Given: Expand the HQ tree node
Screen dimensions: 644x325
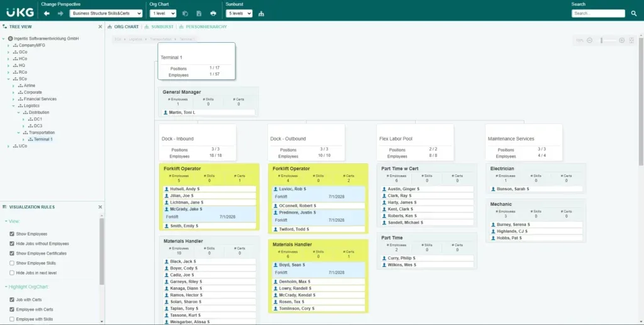Looking at the screenshot, I should coord(9,66).
